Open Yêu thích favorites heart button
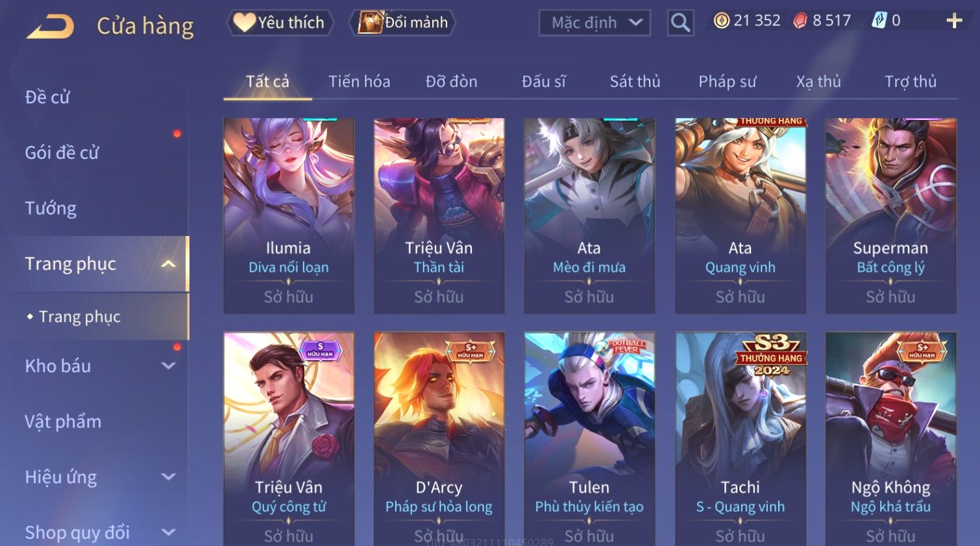 tap(280, 23)
